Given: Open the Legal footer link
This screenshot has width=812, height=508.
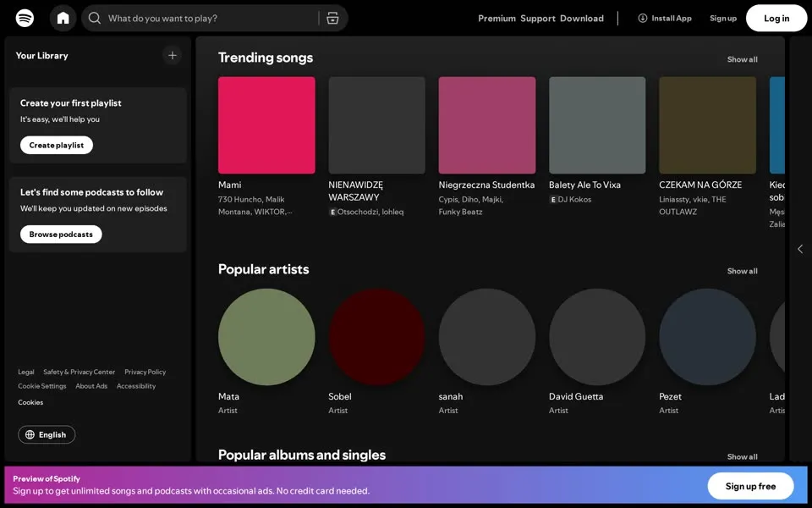Looking at the screenshot, I should click(26, 373).
